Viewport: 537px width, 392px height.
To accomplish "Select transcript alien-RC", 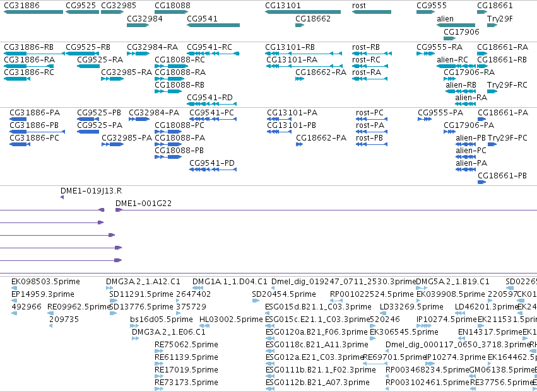I will (456, 66).
